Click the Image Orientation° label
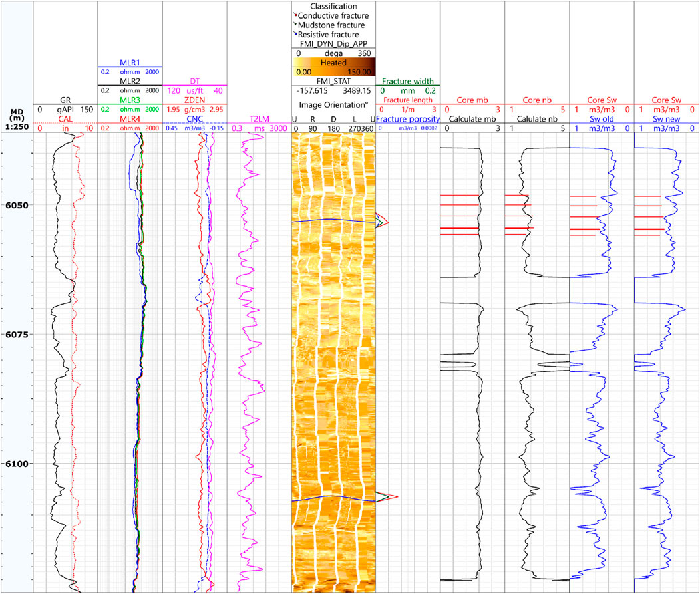This screenshot has height=594, width=700. 333,105
